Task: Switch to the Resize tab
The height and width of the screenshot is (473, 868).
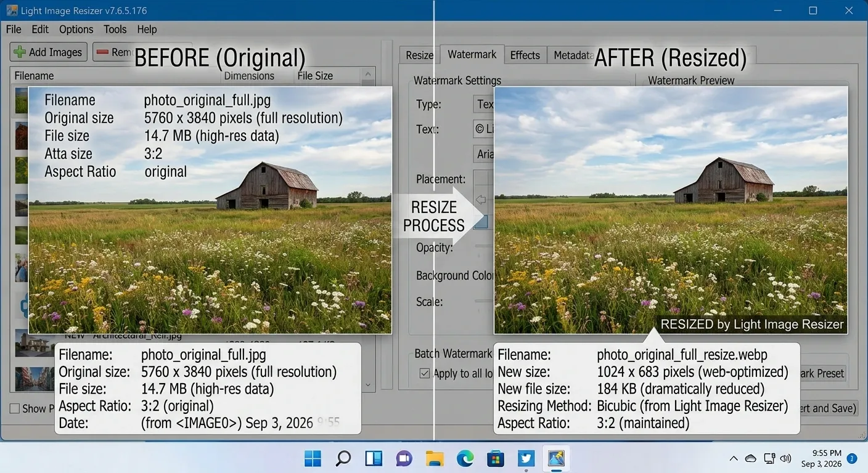Action: [419, 55]
